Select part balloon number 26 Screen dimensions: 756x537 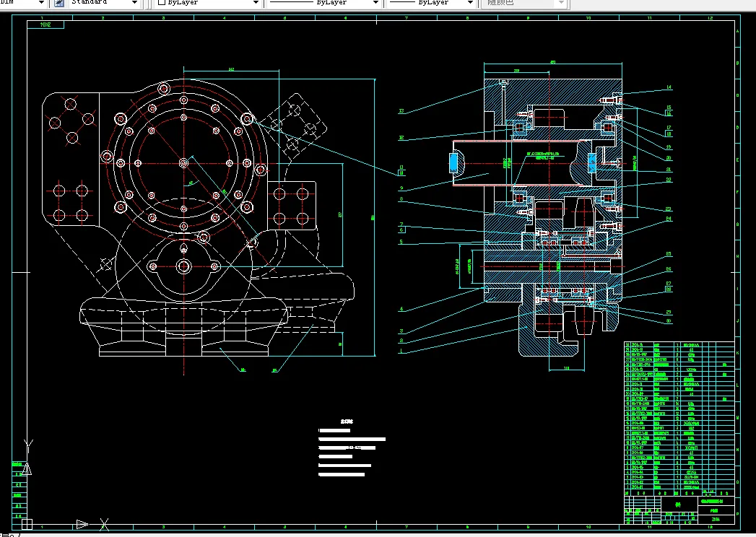coord(669,269)
